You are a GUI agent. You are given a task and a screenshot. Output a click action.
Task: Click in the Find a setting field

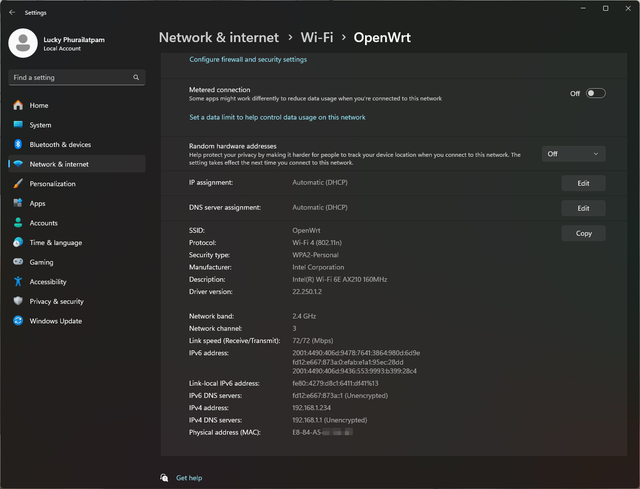click(x=68, y=77)
